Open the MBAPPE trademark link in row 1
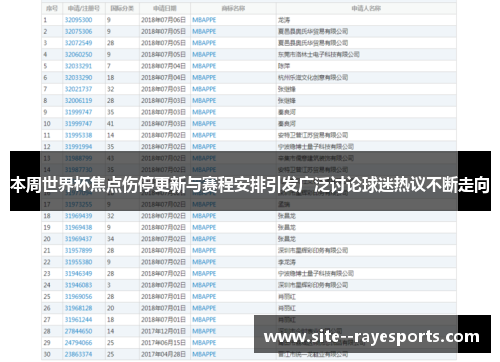The width and height of the screenshot is (500, 362). tap(204, 20)
